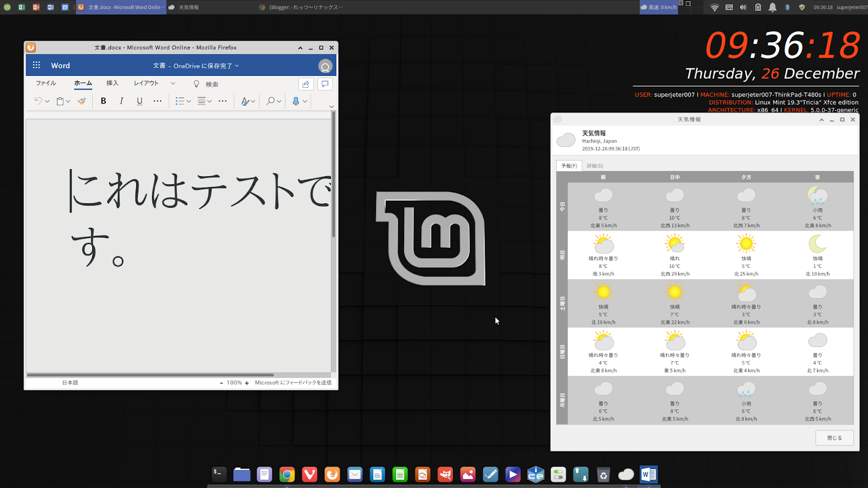
Task: Click the Word icon in the dock
Action: coord(648,475)
